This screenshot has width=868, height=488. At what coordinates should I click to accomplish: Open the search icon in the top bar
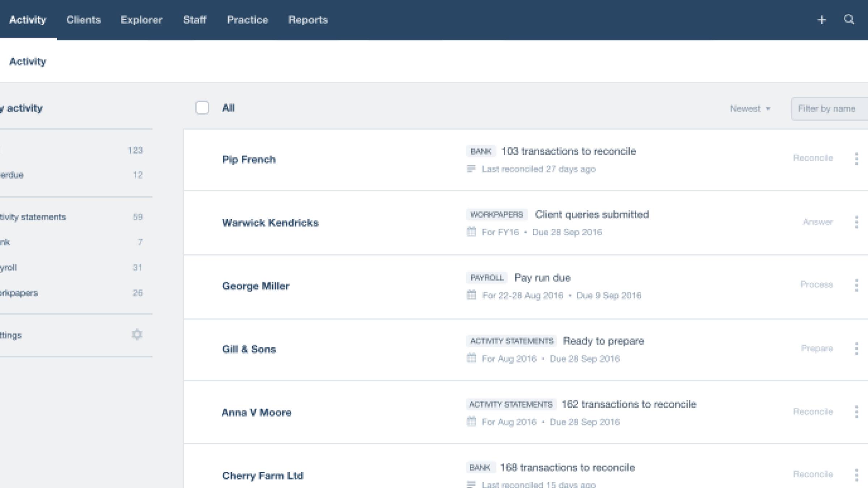tap(850, 20)
